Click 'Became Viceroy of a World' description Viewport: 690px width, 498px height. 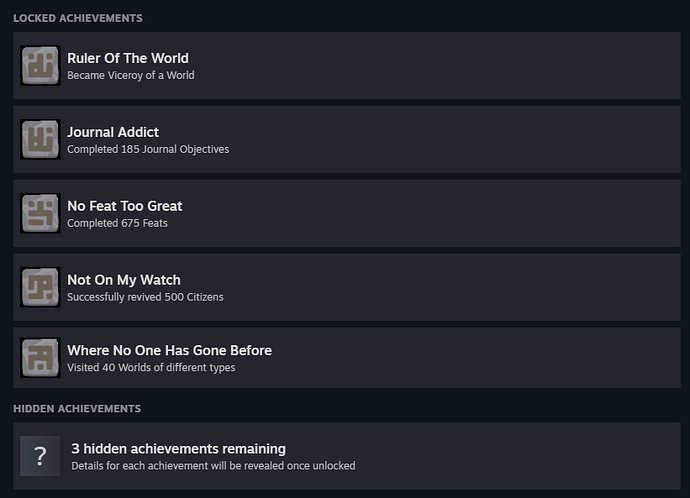[x=131, y=75]
